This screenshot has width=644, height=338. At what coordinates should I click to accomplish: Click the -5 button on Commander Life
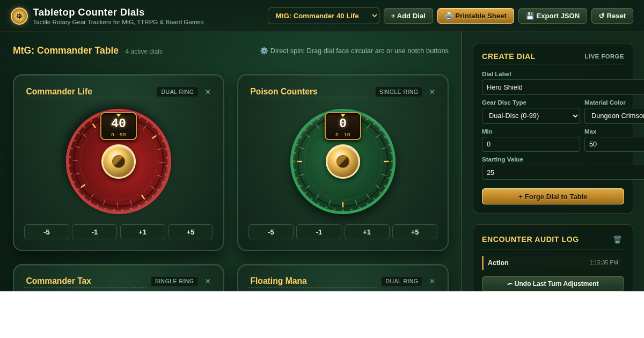[47, 232]
